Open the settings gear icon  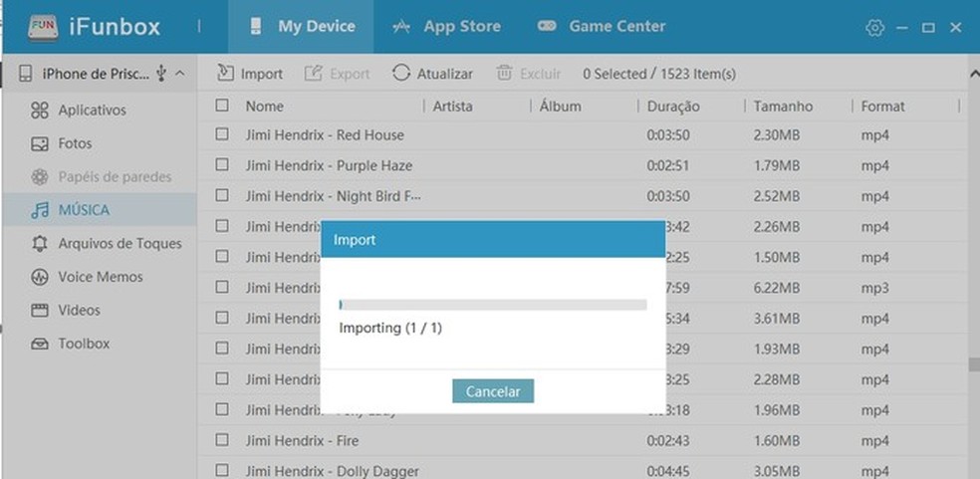coord(874,28)
